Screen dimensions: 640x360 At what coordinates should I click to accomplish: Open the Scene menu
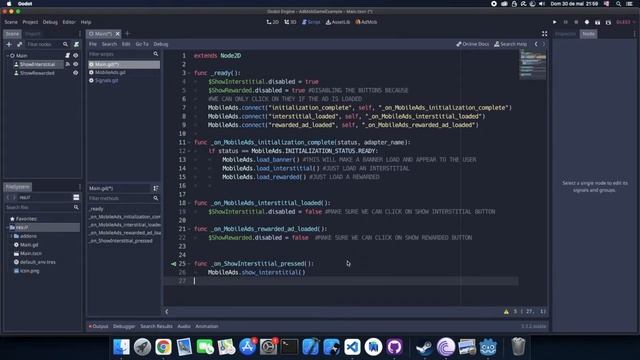(11, 22)
